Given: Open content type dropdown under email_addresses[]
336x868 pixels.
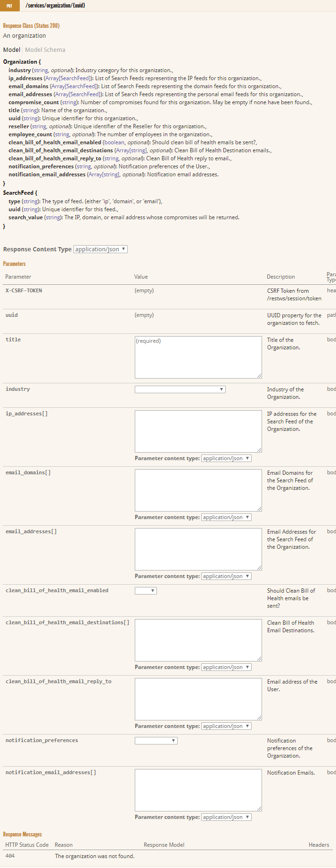Looking at the screenshot, I should pyautogui.click(x=226, y=576).
